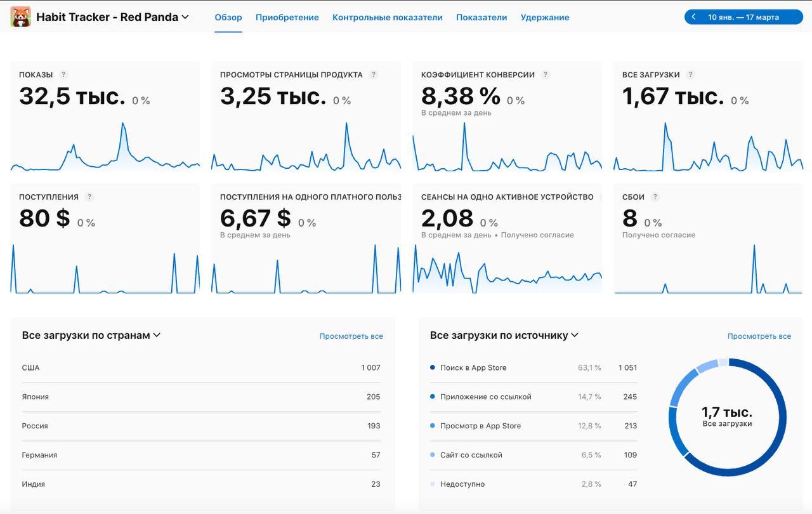The image size is (812, 514).
Task: Expand the Все загрузки по странам dropdown
Action: 157,335
